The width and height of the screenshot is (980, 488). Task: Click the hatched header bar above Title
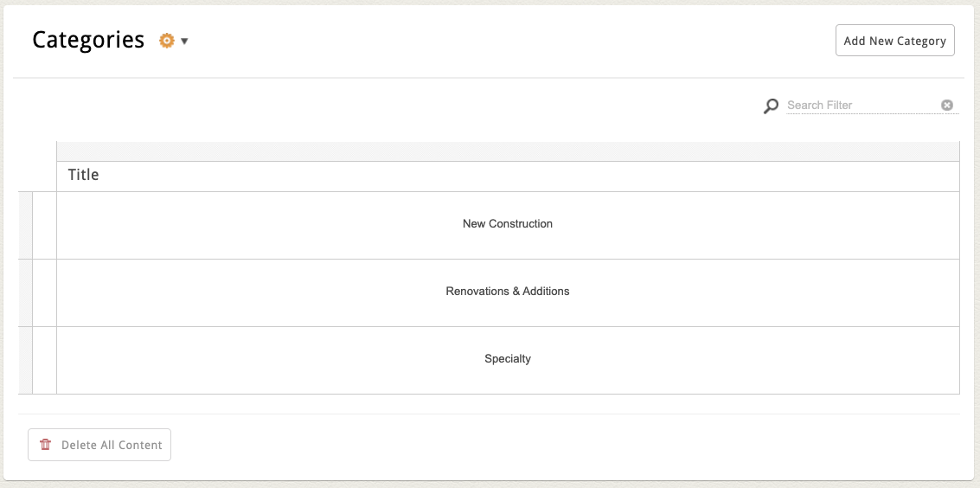508,151
